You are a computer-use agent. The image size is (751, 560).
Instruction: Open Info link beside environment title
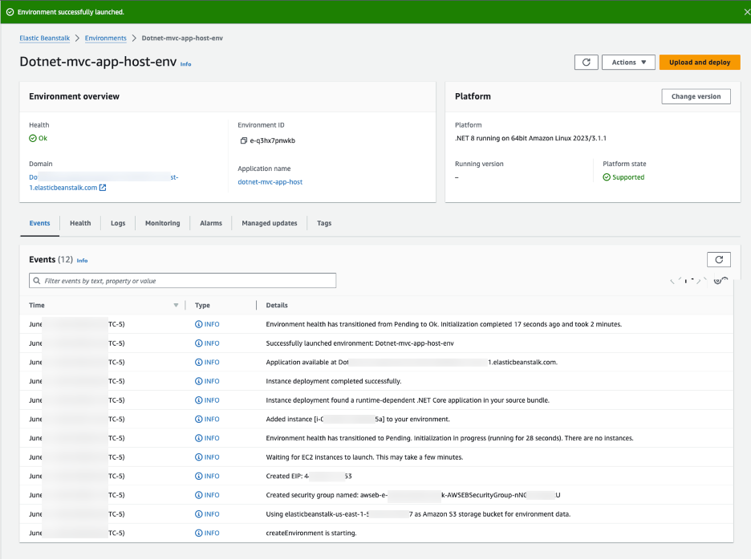186,64
